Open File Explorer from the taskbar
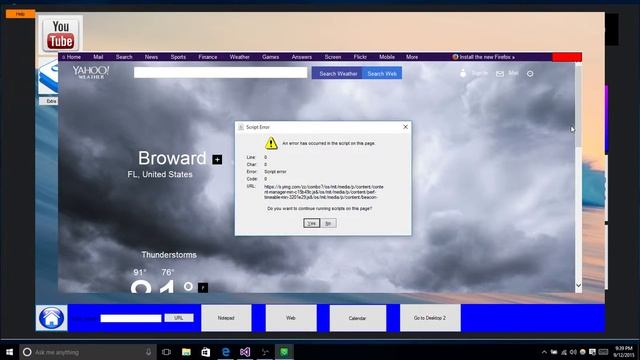Image resolution: width=640 pixels, height=360 pixels. click(186, 352)
